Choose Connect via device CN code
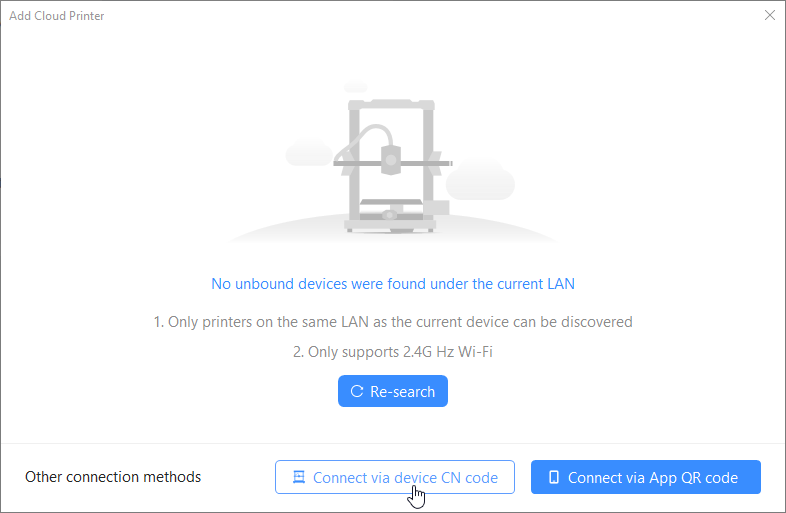Image resolution: width=786 pixels, height=513 pixels. click(x=394, y=478)
